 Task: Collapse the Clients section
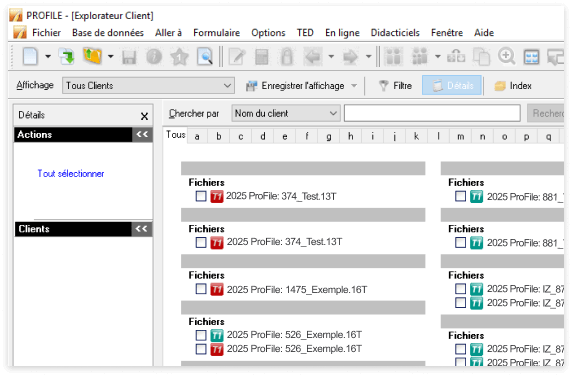pyautogui.click(x=142, y=229)
